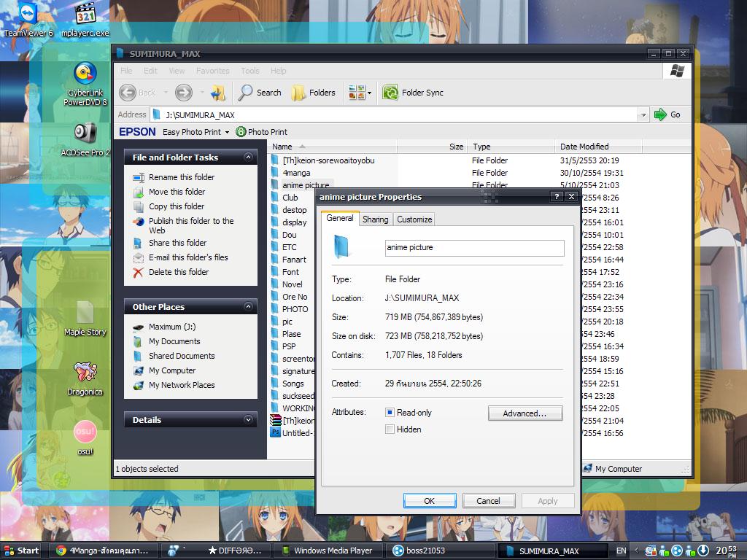The width and height of the screenshot is (747, 560).
Task: Click Delete this folder red X
Action: 138,273
